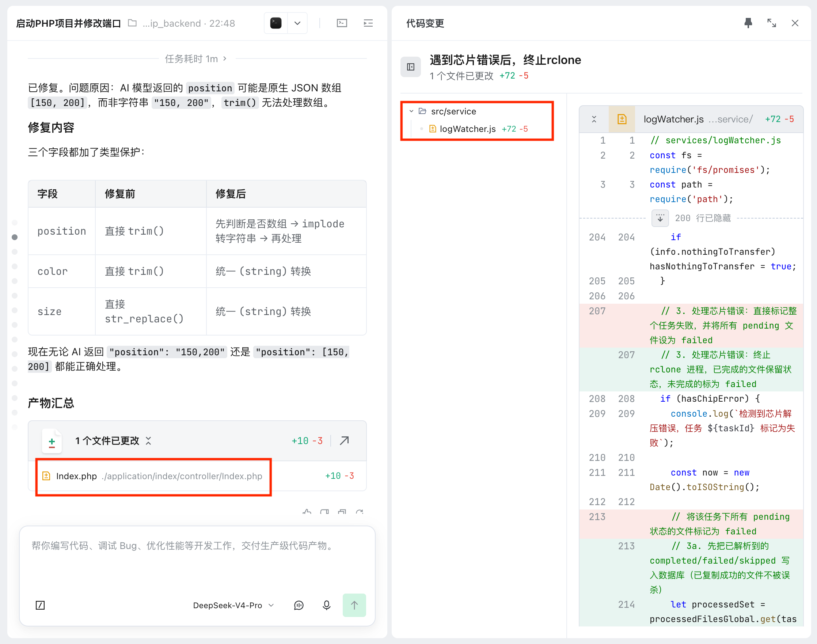Regenerate the response with the retry icon

(360, 512)
